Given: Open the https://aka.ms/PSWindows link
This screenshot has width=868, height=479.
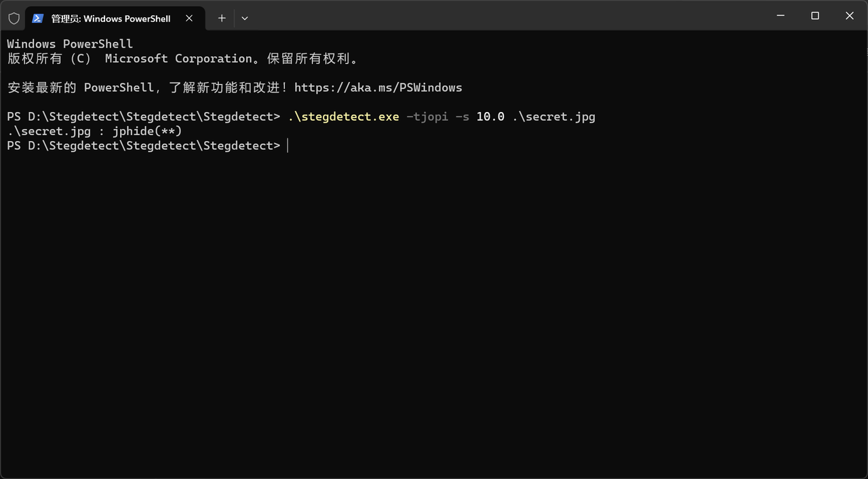Looking at the screenshot, I should (378, 88).
